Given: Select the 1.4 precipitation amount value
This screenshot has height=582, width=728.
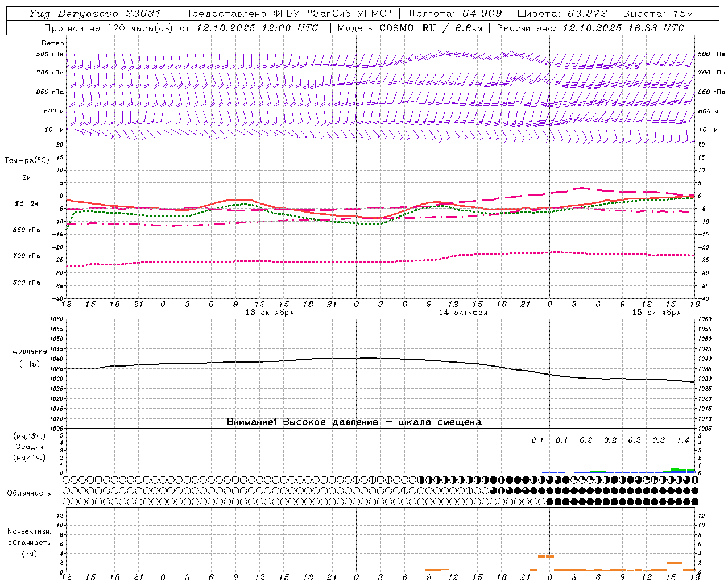Looking at the screenshot, I should [x=682, y=440].
